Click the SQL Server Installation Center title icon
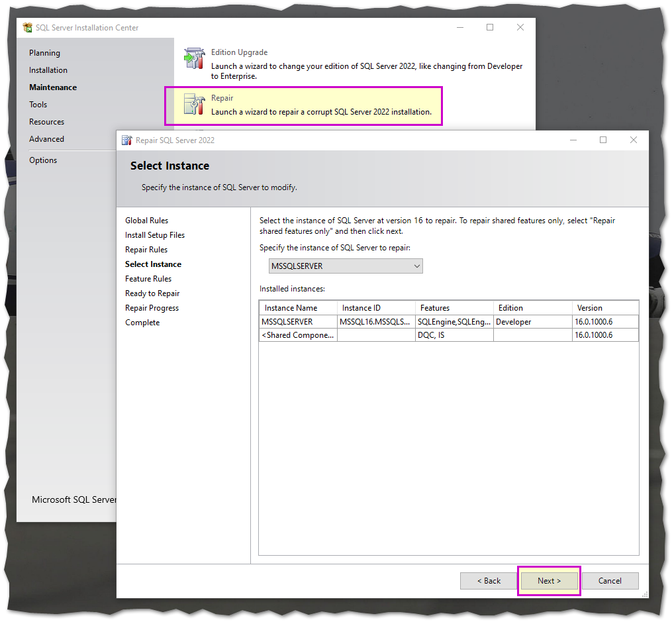This screenshot has width=672, height=622. point(27,27)
